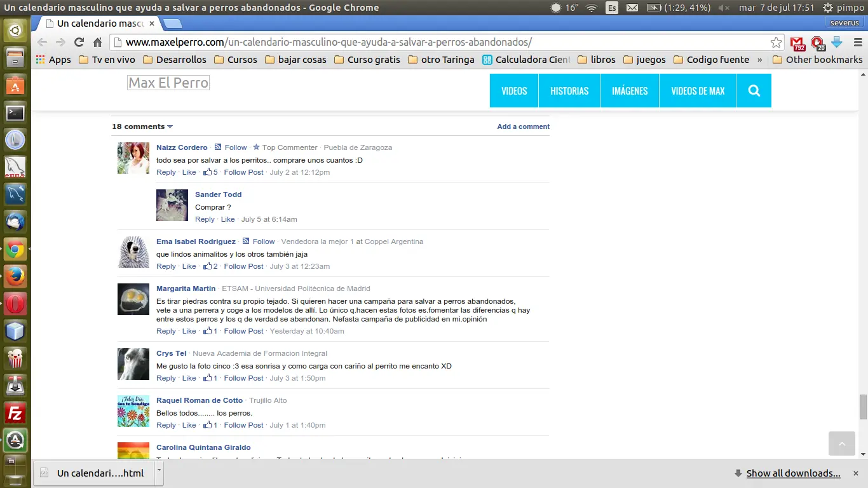868x488 pixels.
Task: Open the VIDEOS menu item
Action: [x=514, y=91]
